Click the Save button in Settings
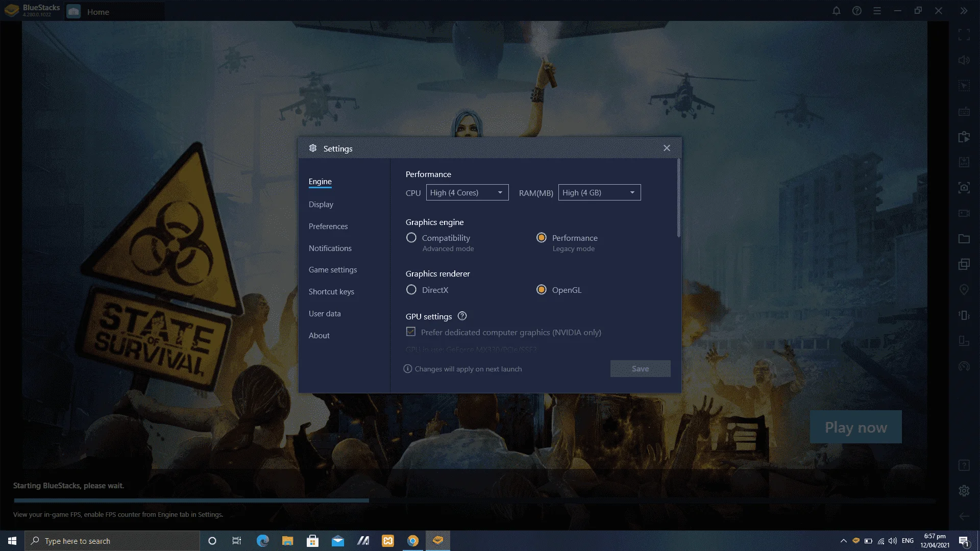The width and height of the screenshot is (980, 551). pos(641,369)
